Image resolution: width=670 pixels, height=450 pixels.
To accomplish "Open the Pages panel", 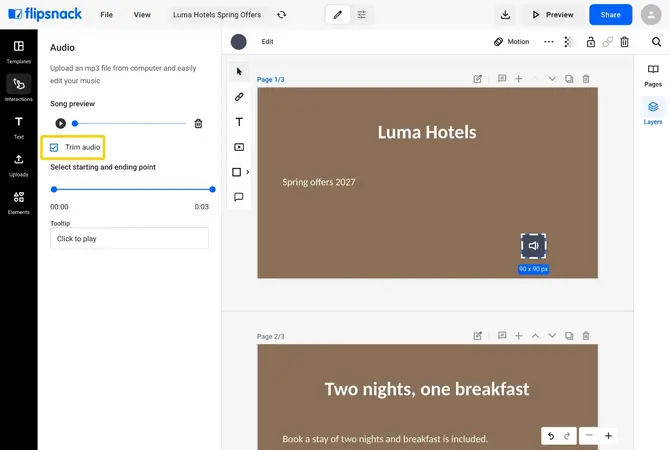I will coord(653,75).
